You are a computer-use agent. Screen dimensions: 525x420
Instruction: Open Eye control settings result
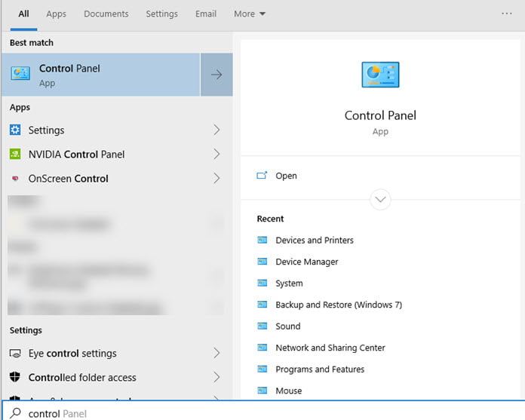click(x=115, y=353)
